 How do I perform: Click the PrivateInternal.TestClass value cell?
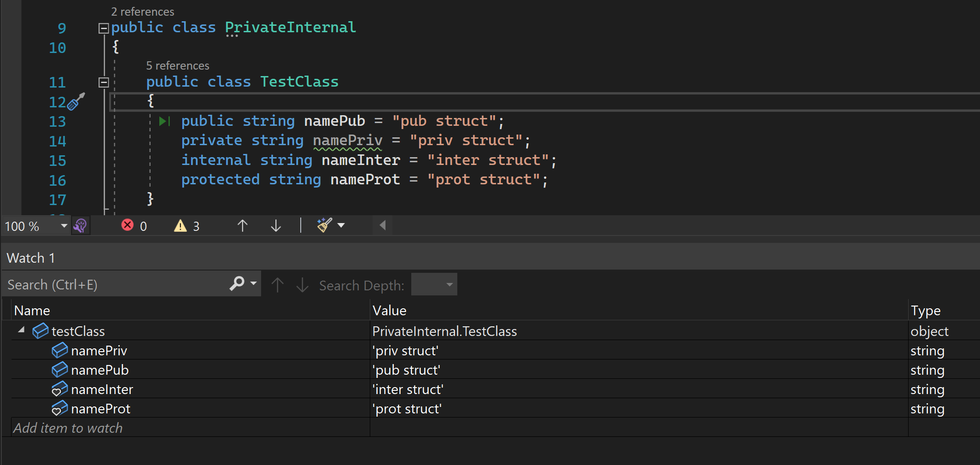[639, 331]
